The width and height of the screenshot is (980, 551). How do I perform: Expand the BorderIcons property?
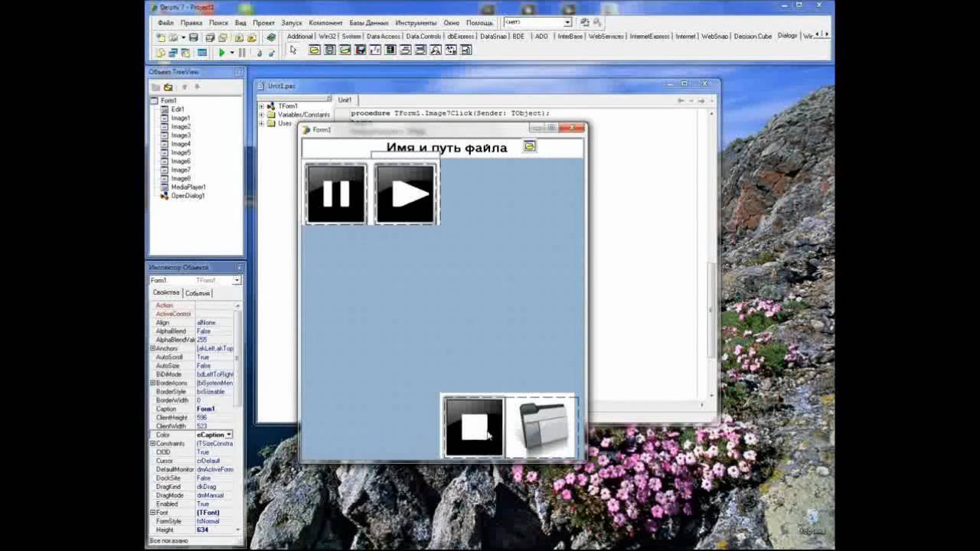pos(152,383)
